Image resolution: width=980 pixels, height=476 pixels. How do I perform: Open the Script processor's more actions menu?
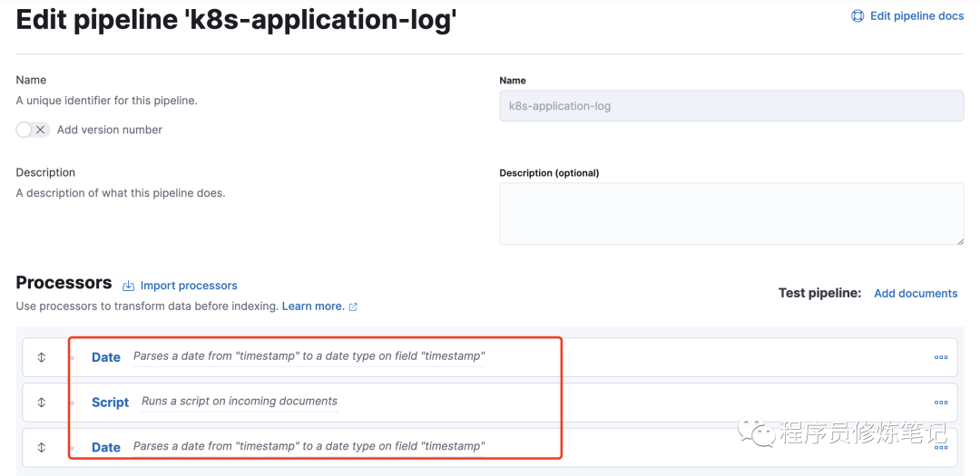point(940,402)
